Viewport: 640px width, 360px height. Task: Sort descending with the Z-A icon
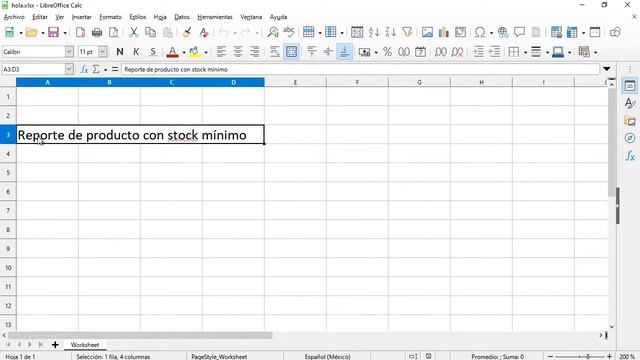tap(391, 32)
